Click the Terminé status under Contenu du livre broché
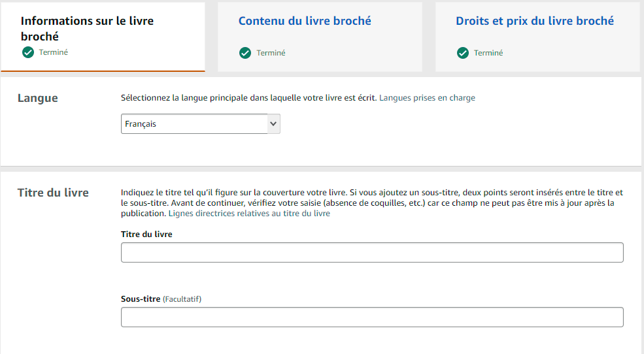 [x=271, y=53]
